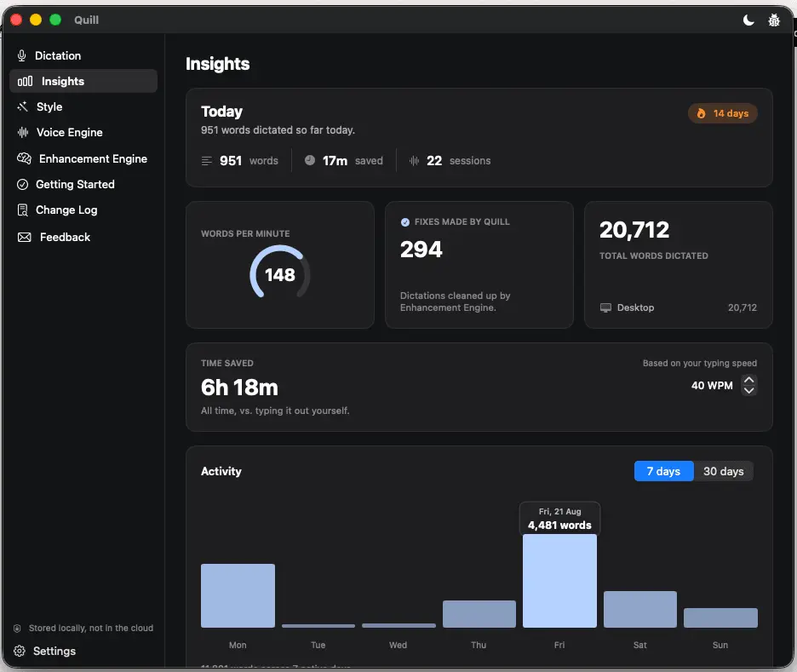Select the Wednesday activity bar
Viewport: 797px width, 672px height.
click(398, 625)
